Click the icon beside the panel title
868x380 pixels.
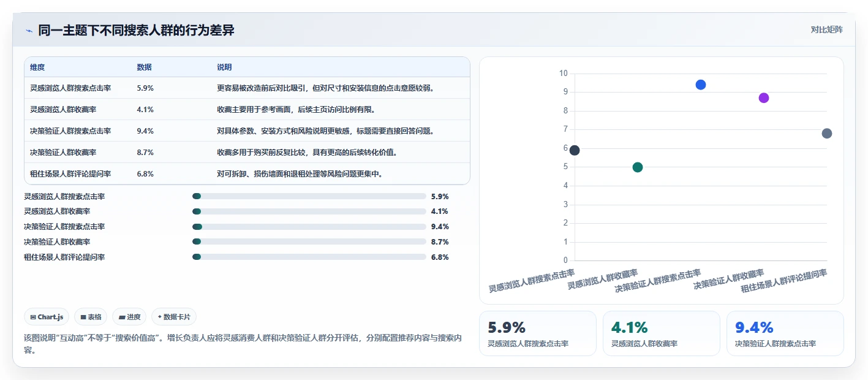point(29,31)
